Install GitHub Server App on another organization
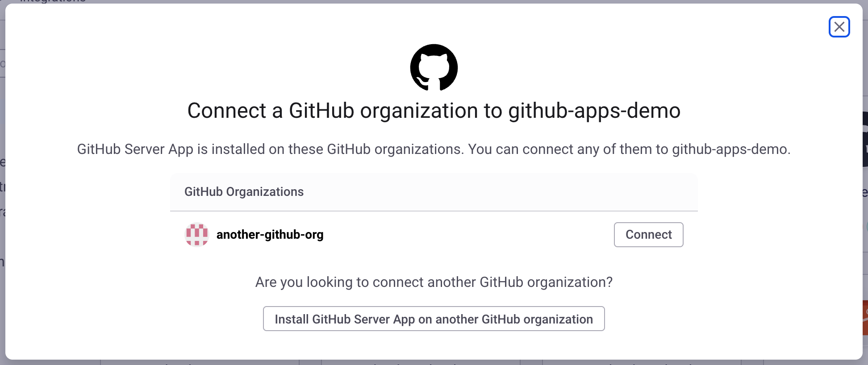868x365 pixels. (x=434, y=319)
